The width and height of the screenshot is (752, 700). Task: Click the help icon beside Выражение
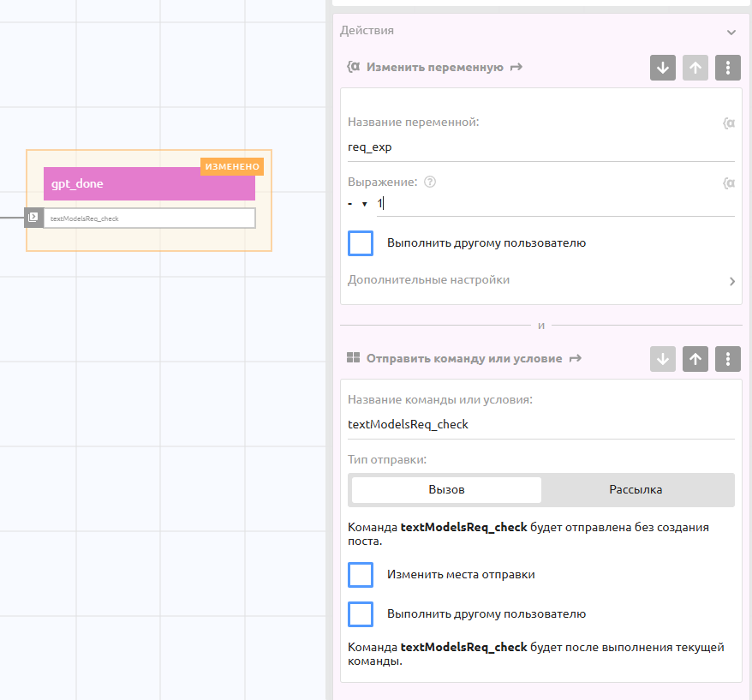click(430, 182)
